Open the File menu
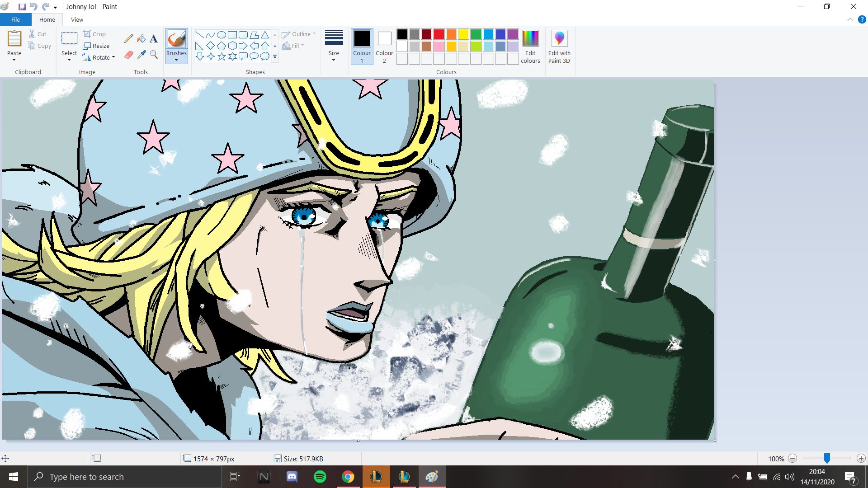 coord(15,19)
